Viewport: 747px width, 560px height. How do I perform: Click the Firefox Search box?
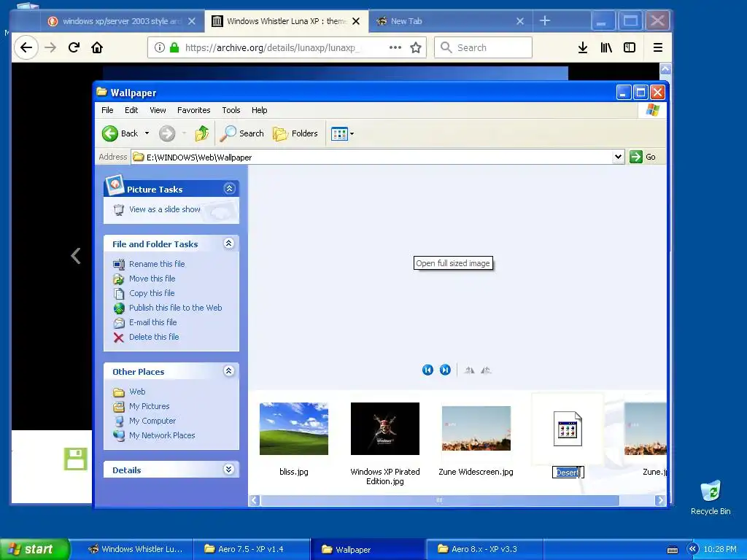(x=483, y=47)
